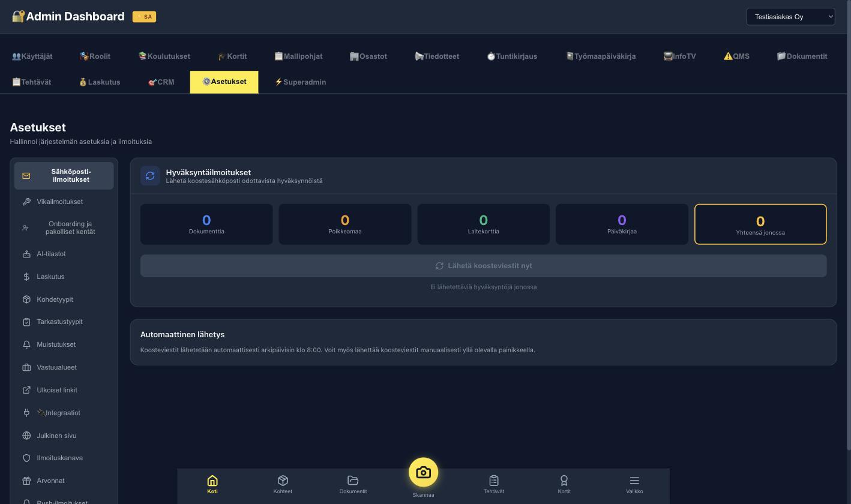851x504 pixels.
Task: Click the Hyväksyntäilmoitukset refresh icon
Action: click(x=150, y=176)
